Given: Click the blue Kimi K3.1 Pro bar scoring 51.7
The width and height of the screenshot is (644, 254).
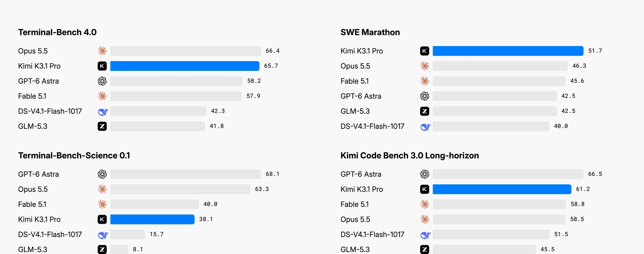Looking at the screenshot, I should click(x=508, y=51).
